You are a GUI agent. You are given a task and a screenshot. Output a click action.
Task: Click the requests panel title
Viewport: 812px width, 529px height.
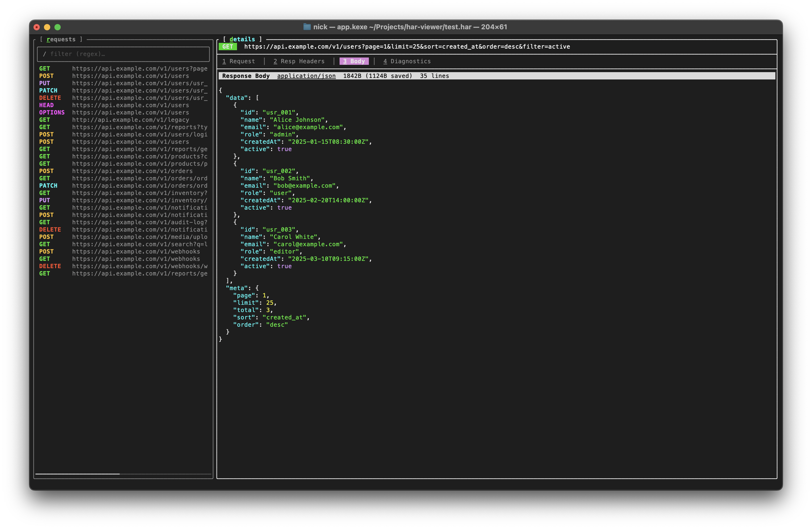pyautogui.click(x=61, y=39)
